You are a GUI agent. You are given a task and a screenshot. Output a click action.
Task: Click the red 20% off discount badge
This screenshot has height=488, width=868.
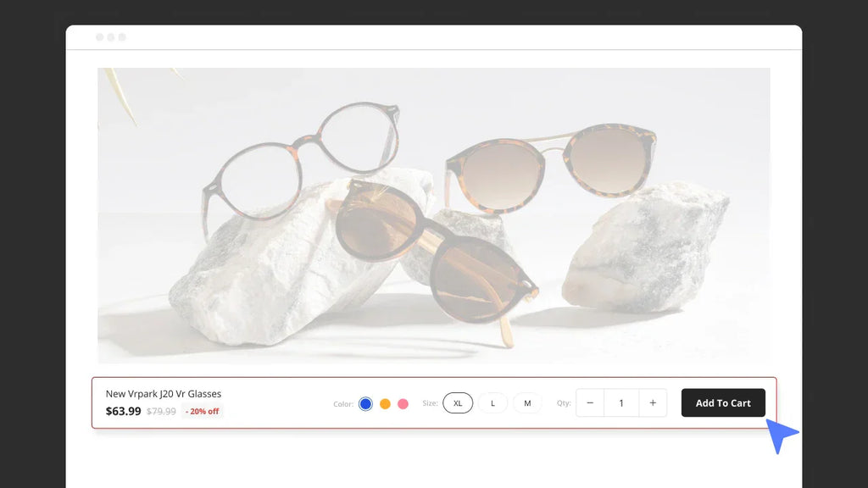[x=203, y=412]
